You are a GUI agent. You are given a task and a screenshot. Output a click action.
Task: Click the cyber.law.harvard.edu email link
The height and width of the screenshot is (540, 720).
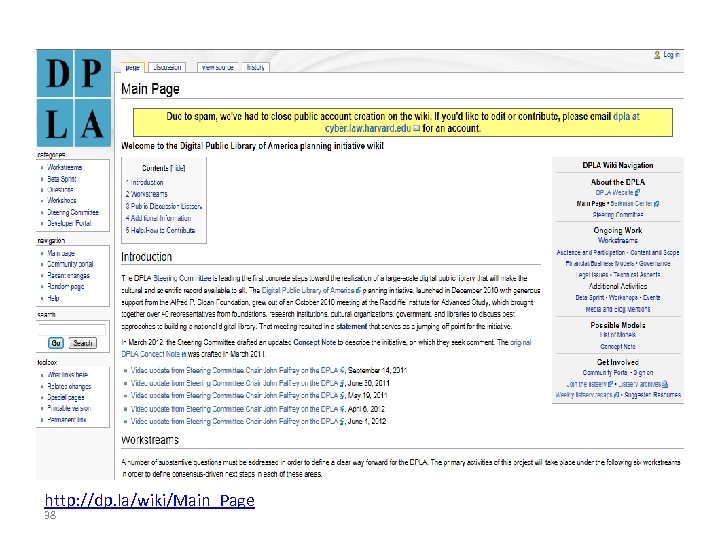pos(368,129)
